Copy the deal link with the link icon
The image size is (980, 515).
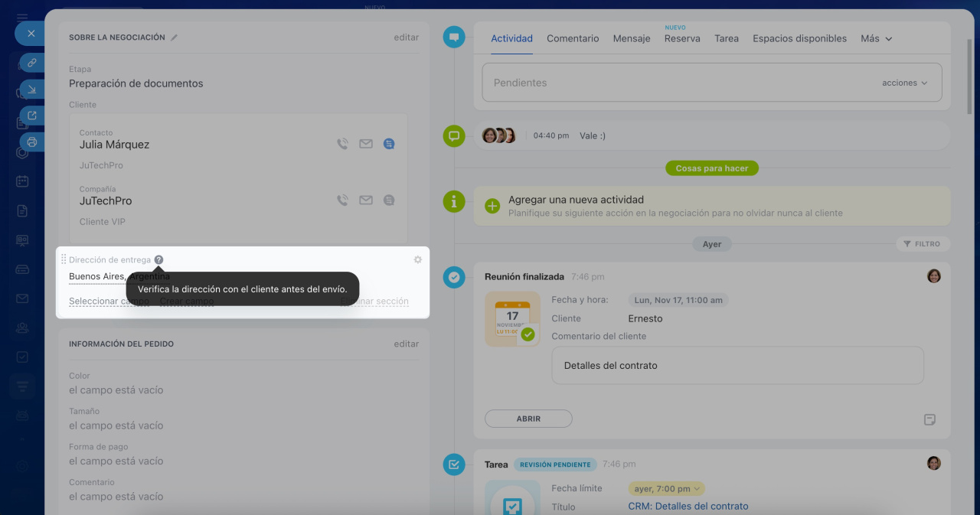[x=32, y=63]
